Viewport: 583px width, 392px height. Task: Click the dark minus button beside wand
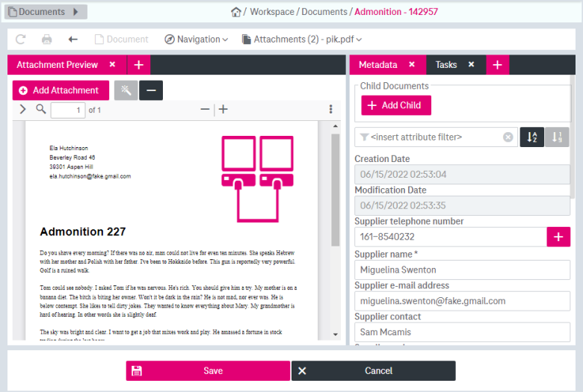tap(151, 90)
